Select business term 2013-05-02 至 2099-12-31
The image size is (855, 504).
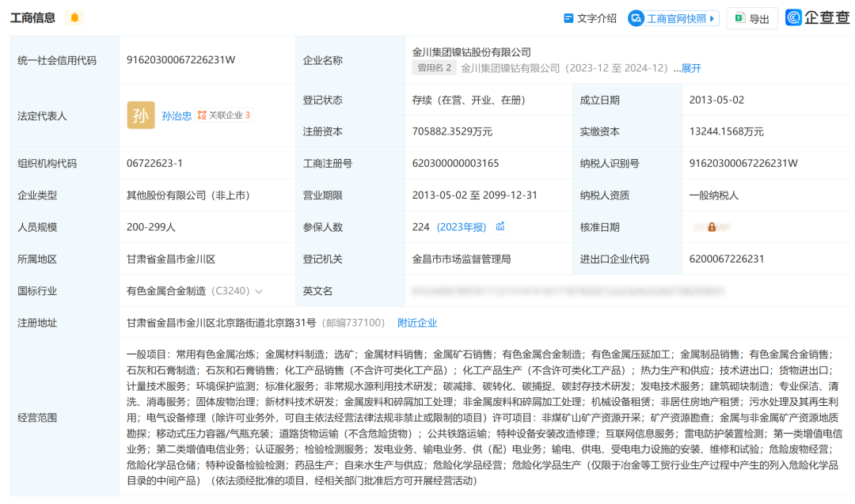click(x=474, y=195)
